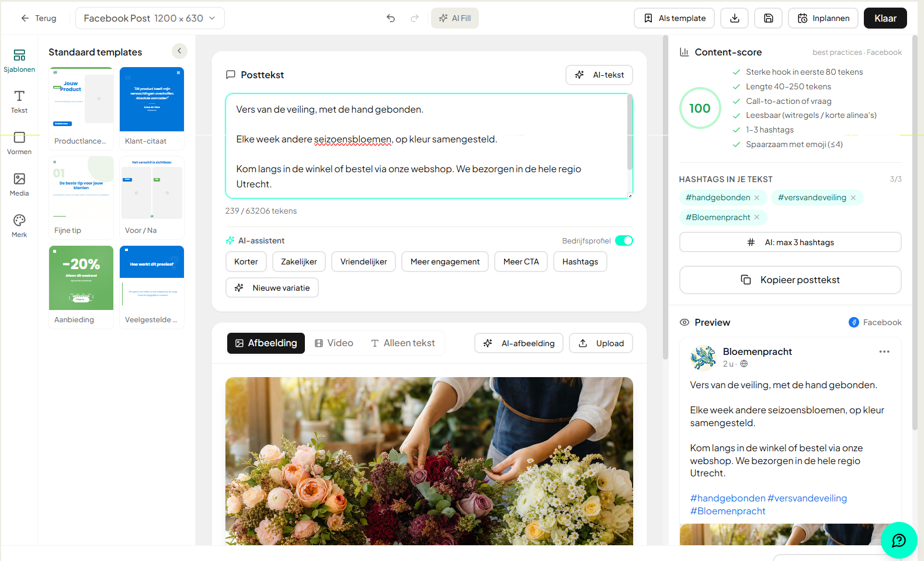
Task: Switch to the Afbeelding tab
Action: point(266,343)
